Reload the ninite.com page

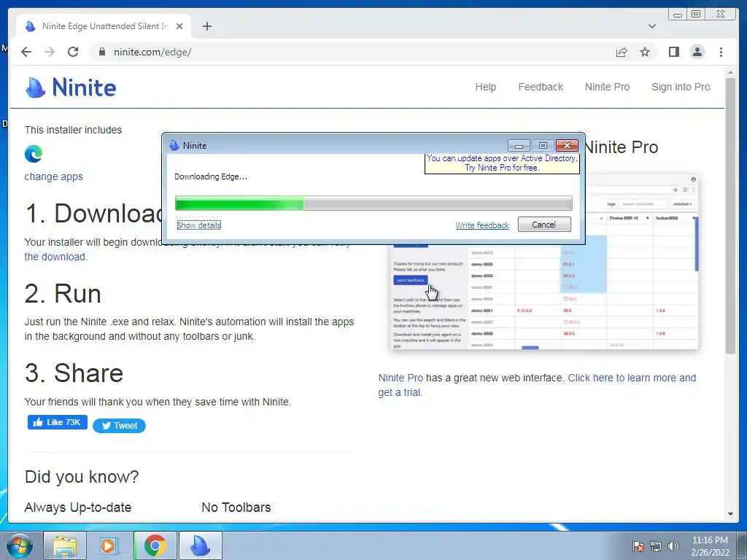tap(73, 52)
